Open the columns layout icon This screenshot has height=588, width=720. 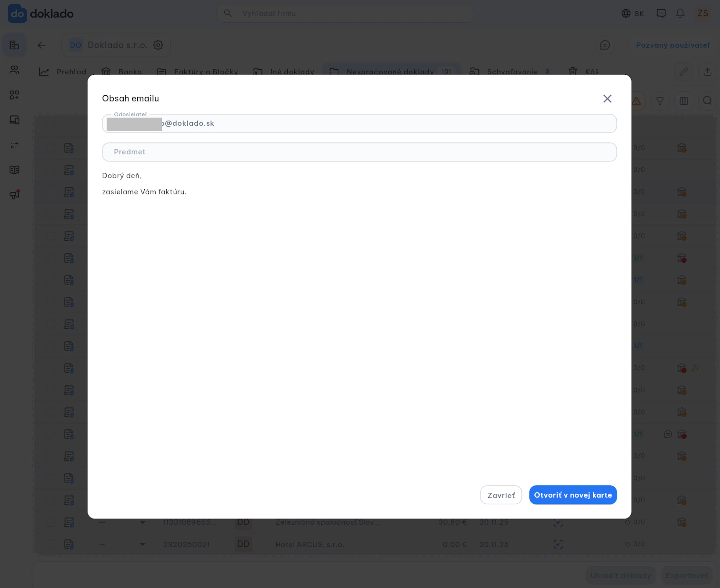pyautogui.click(x=683, y=101)
